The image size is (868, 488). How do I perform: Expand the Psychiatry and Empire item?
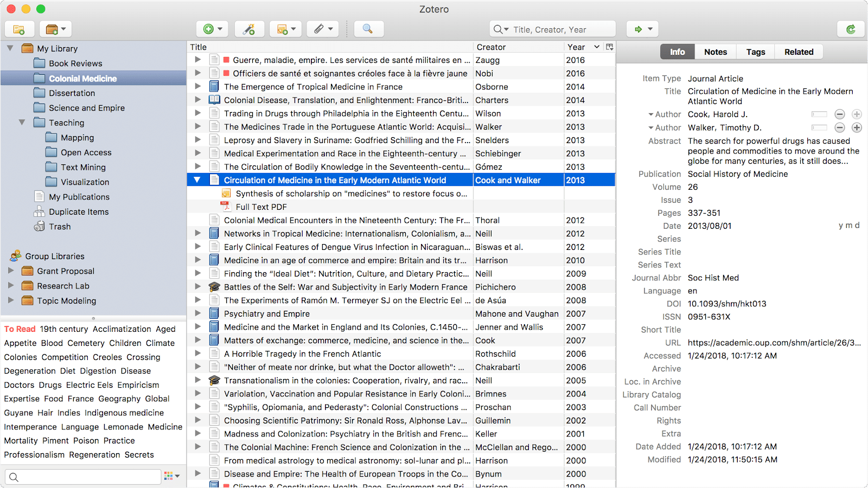coord(198,313)
